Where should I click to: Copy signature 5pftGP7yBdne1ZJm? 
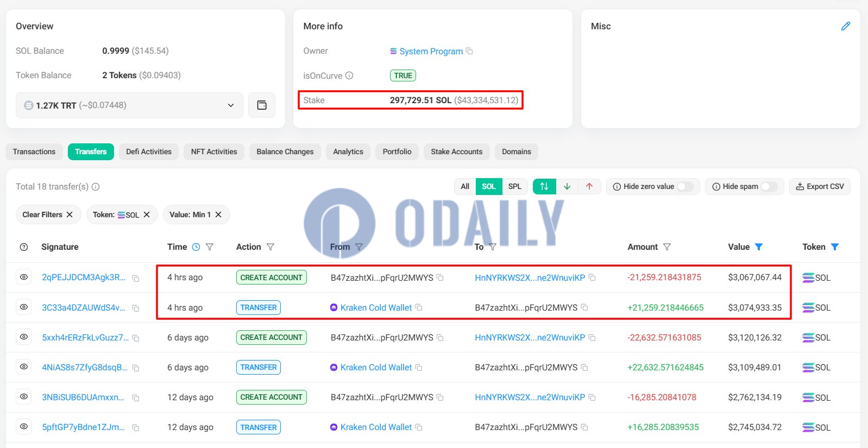136,428
